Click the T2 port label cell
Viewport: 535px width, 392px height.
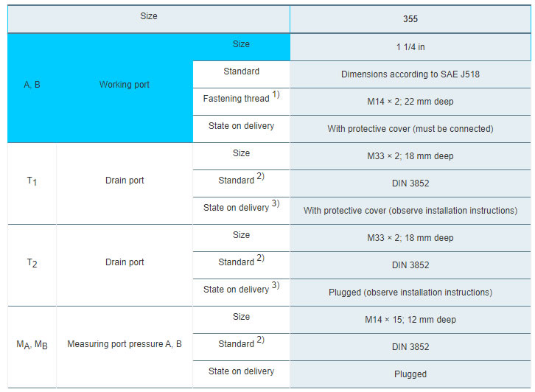(32, 263)
